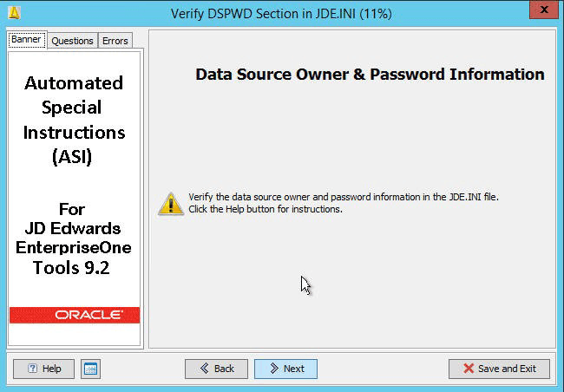Viewport: 564px width, 392px height.
Task: Click the window title bar text
Action: 281,11
